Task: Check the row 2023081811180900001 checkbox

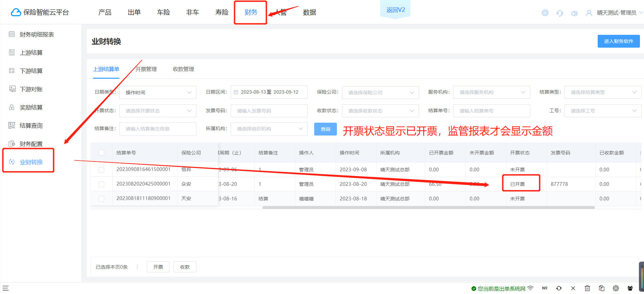Action: point(101,199)
